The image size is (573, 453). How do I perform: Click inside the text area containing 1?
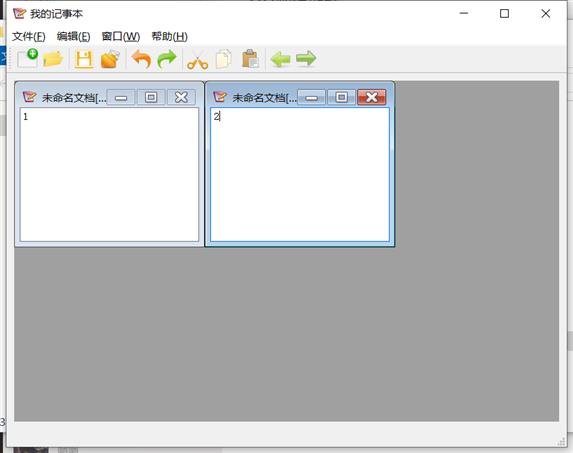(109, 174)
